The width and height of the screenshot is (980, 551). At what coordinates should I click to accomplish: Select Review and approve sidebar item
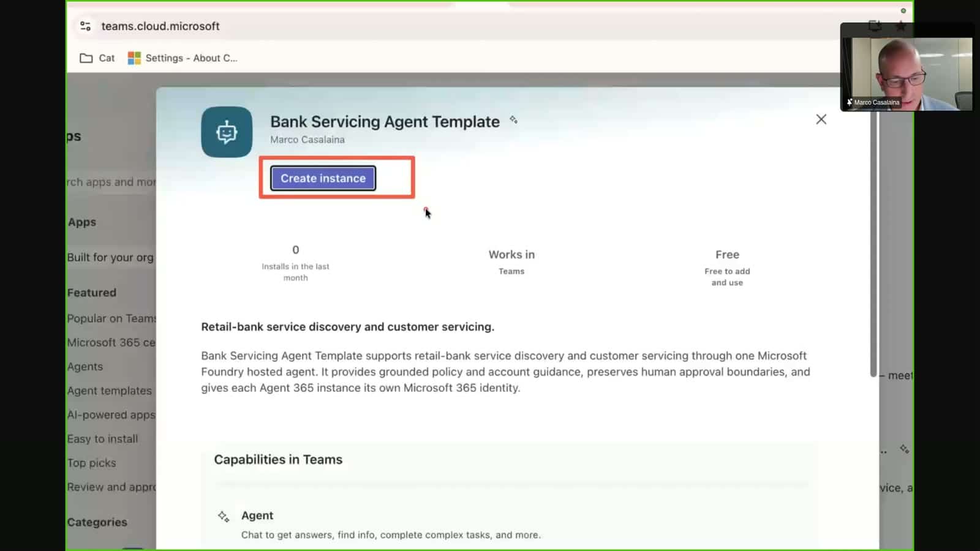111,487
